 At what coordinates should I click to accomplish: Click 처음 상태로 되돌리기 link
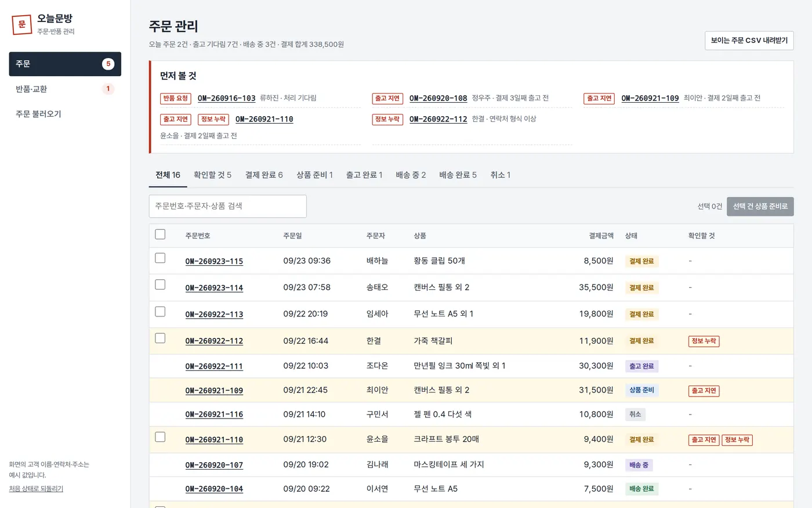coord(36,489)
